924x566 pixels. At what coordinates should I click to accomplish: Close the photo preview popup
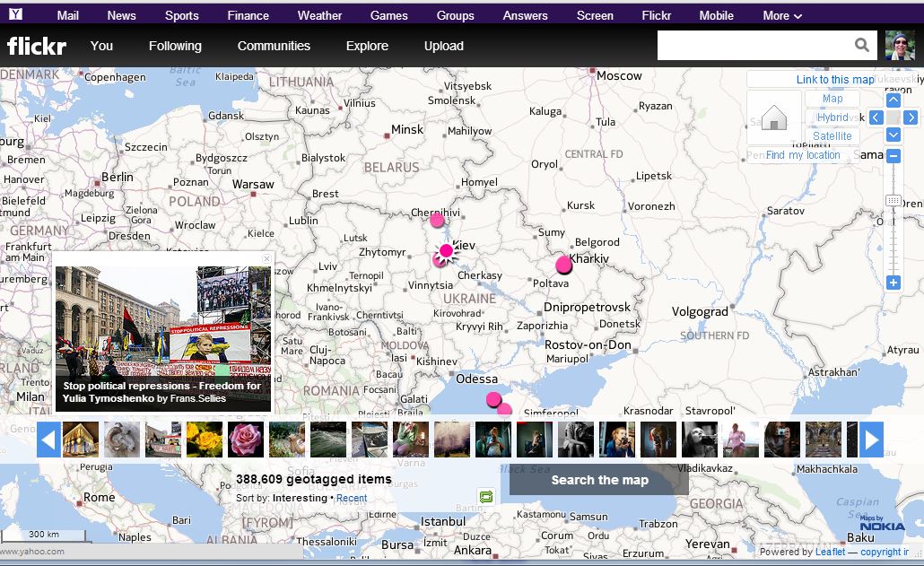click(x=266, y=258)
